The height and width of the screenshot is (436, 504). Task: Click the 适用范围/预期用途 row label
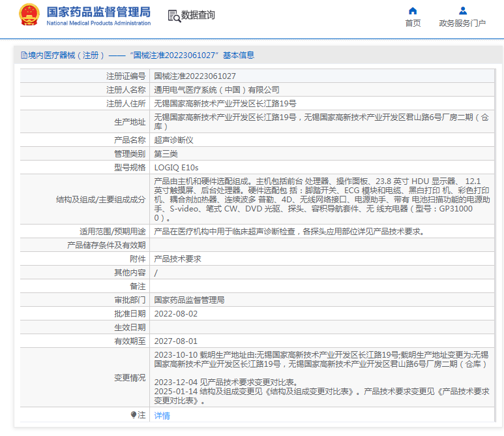click(x=113, y=232)
